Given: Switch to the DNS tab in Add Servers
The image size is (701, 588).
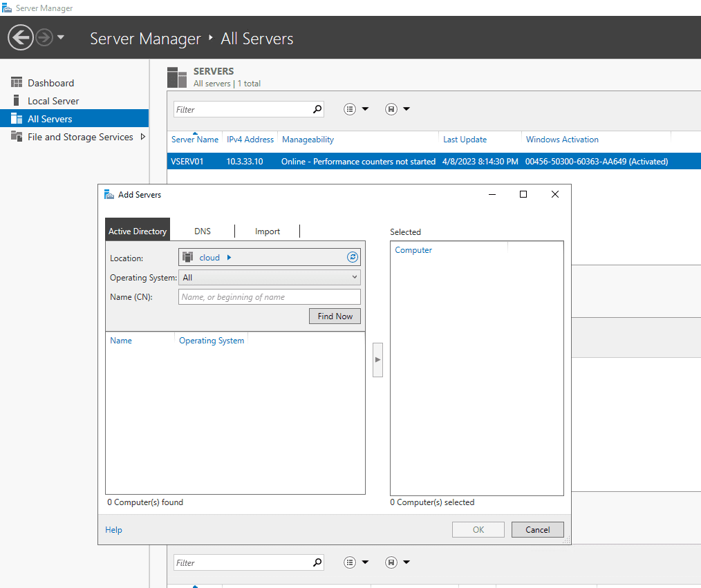Looking at the screenshot, I should (x=203, y=231).
